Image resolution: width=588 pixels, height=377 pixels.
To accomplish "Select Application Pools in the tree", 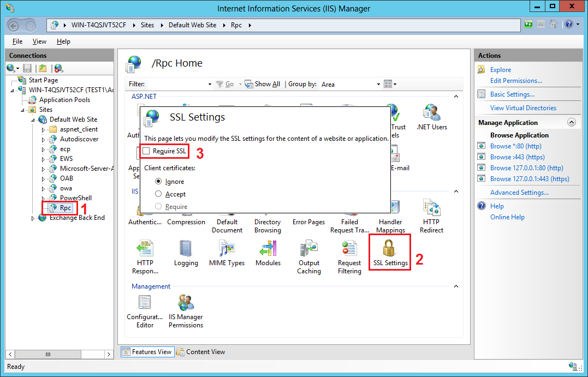I will coord(64,100).
